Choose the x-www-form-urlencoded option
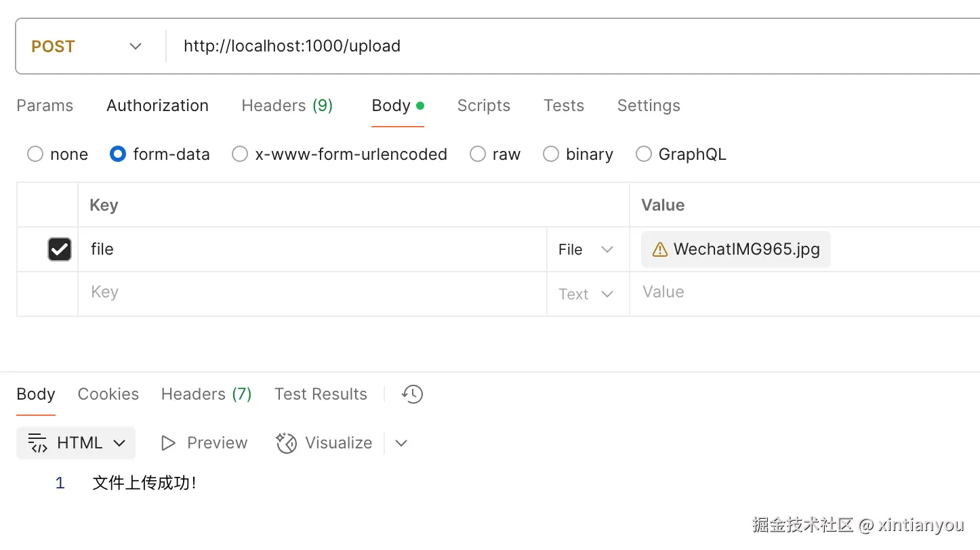Screen dimensions: 980x550 (240, 154)
